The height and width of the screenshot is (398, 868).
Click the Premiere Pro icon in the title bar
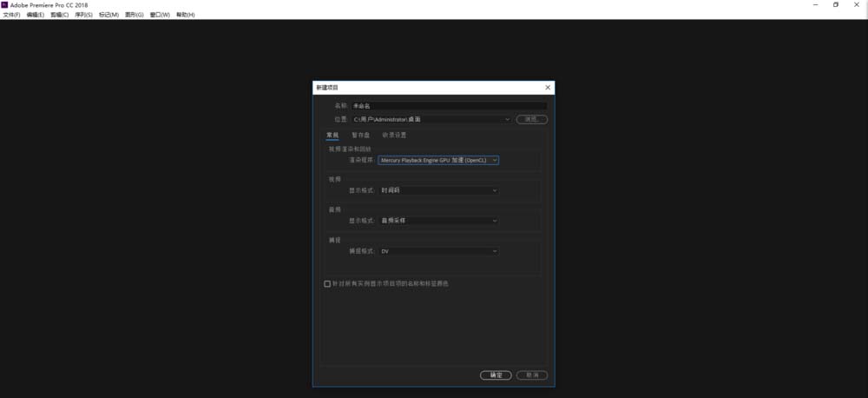5,4
